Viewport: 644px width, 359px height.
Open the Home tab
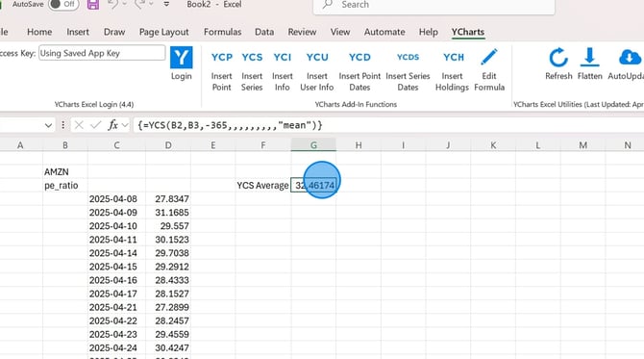point(39,32)
